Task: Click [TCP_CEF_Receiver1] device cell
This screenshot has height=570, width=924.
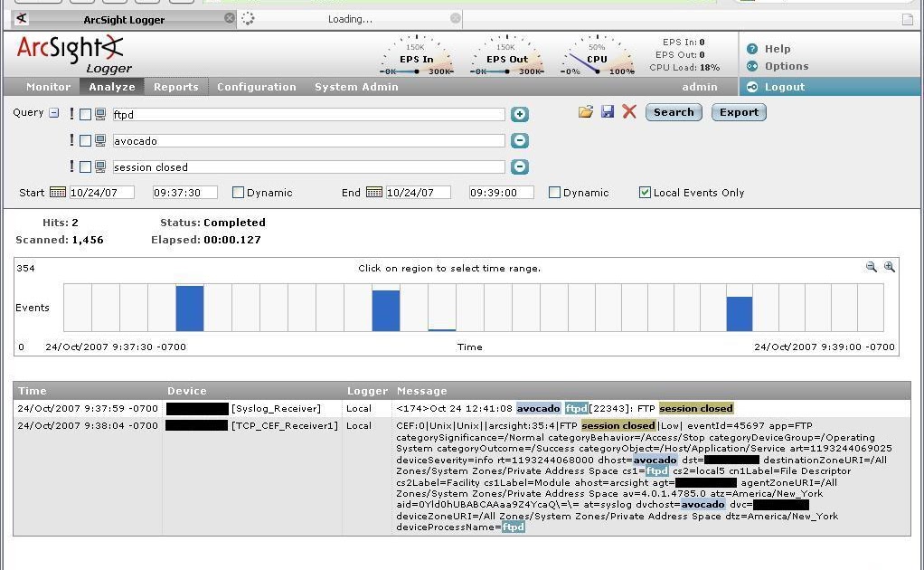Action: [285, 425]
